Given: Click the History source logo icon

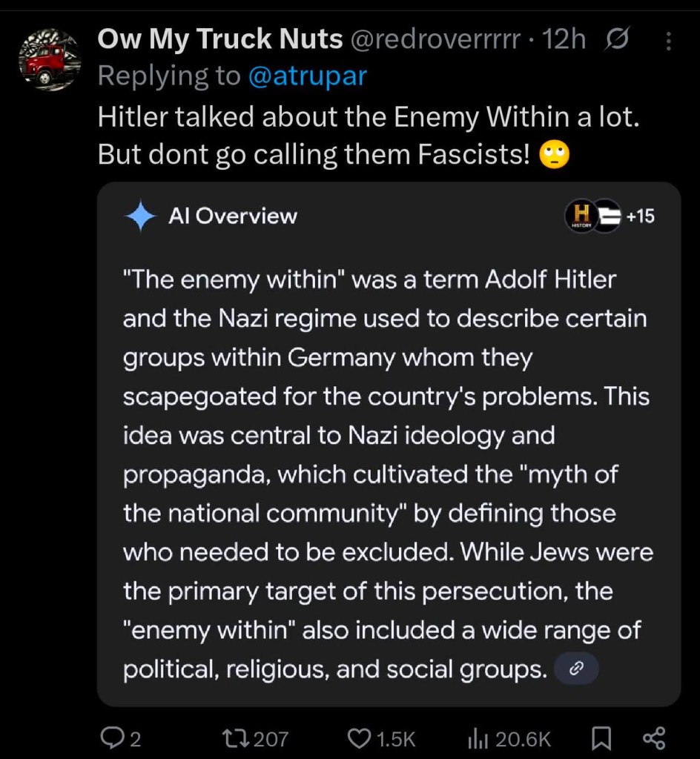Looking at the screenshot, I should point(581,216).
